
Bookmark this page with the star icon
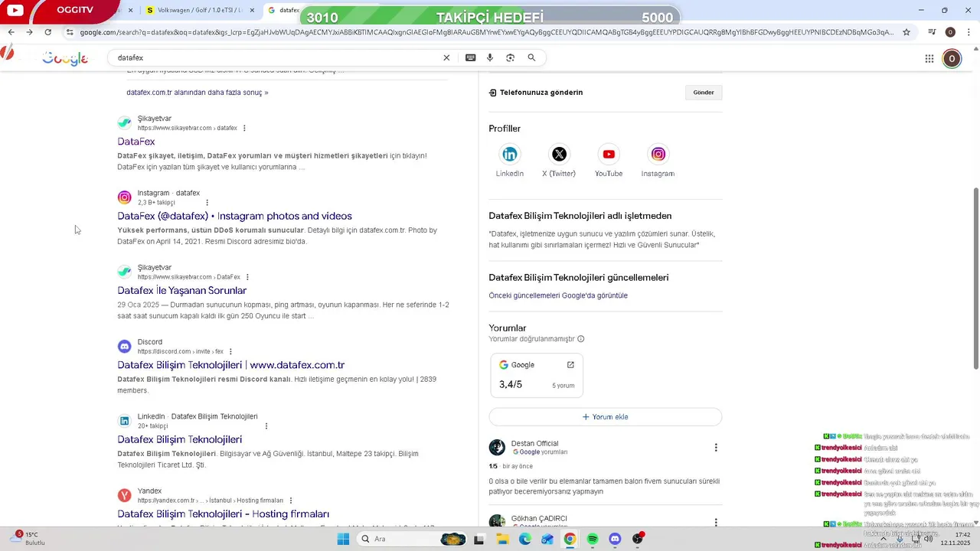(906, 32)
